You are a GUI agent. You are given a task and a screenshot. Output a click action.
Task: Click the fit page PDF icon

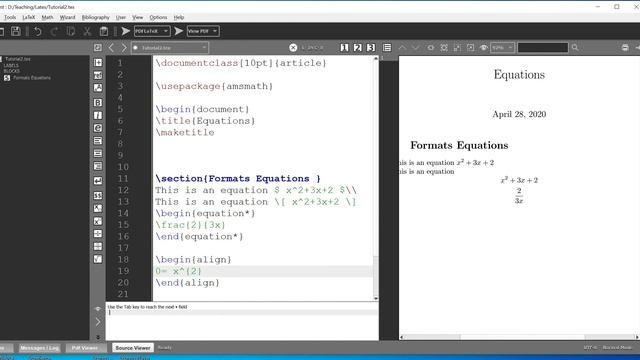click(444, 48)
